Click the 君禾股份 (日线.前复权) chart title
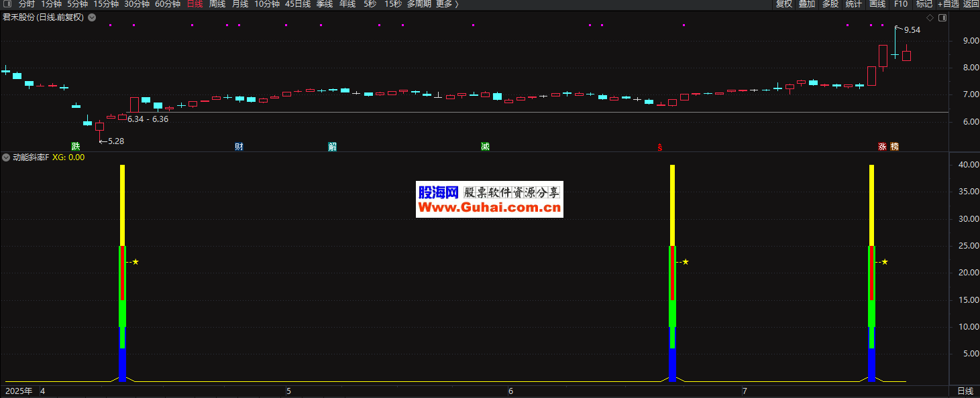The width and height of the screenshot is (980, 398). [x=44, y=17]
